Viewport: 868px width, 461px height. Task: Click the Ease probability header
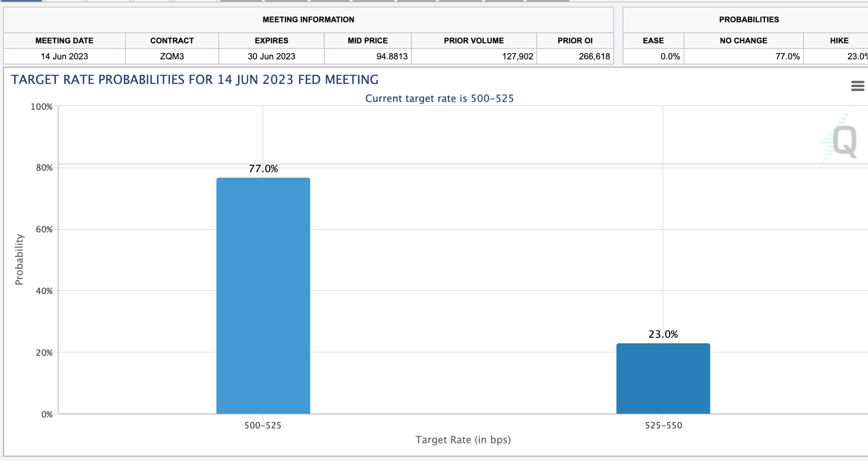tap(653, 41)
